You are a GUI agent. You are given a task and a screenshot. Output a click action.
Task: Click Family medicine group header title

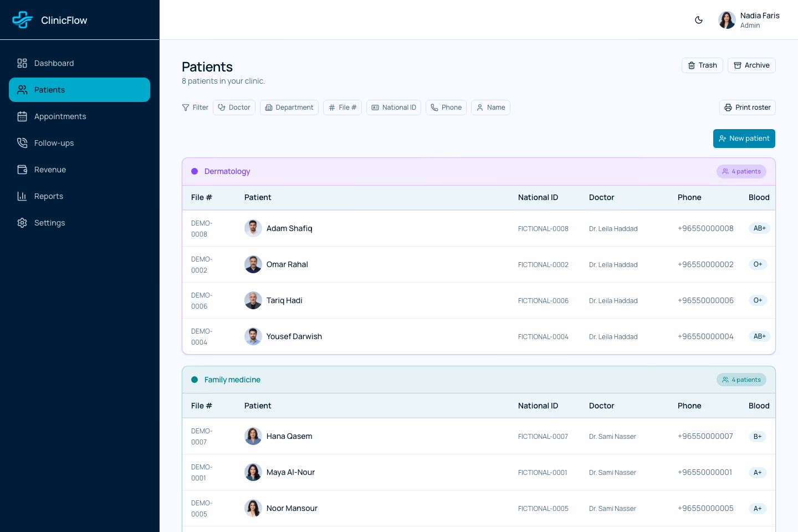coord(232,380)
